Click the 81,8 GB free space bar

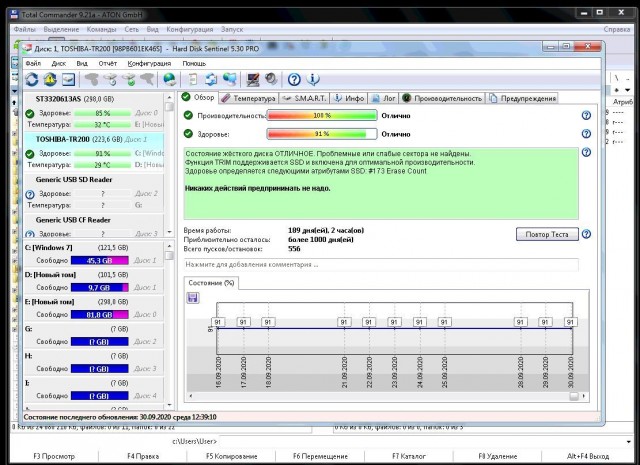point(100,315)
